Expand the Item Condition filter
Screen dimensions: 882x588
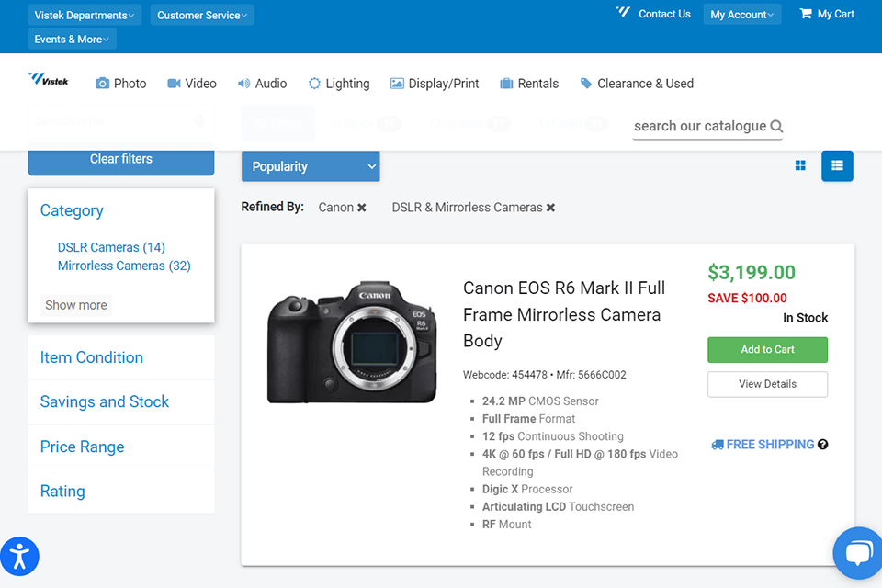click(121, 357)
